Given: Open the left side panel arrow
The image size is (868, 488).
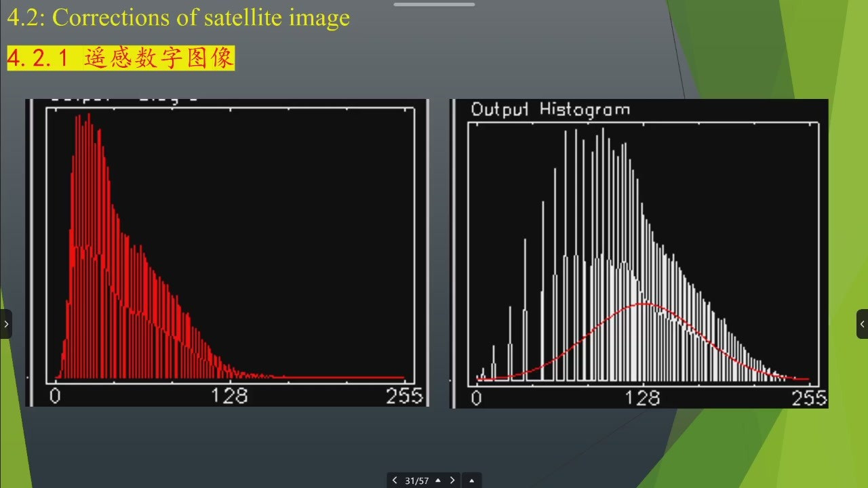Looking at the screenshot, I should tap(6, 324).
